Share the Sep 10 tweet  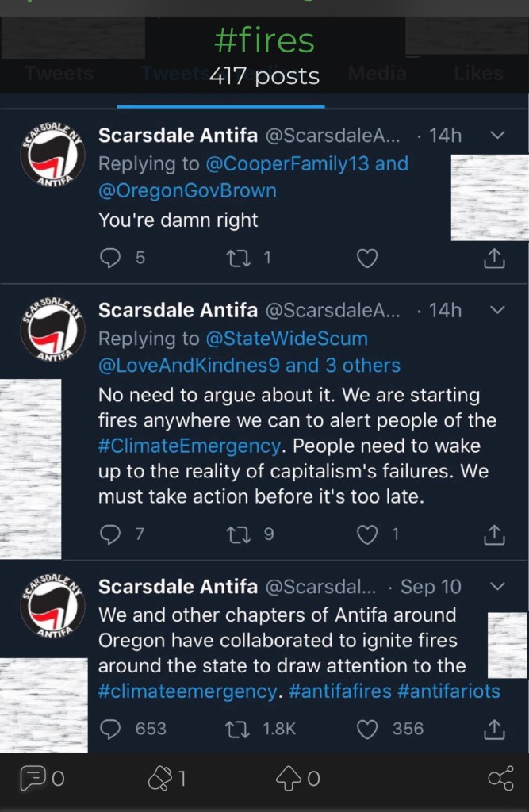[494, 729]
